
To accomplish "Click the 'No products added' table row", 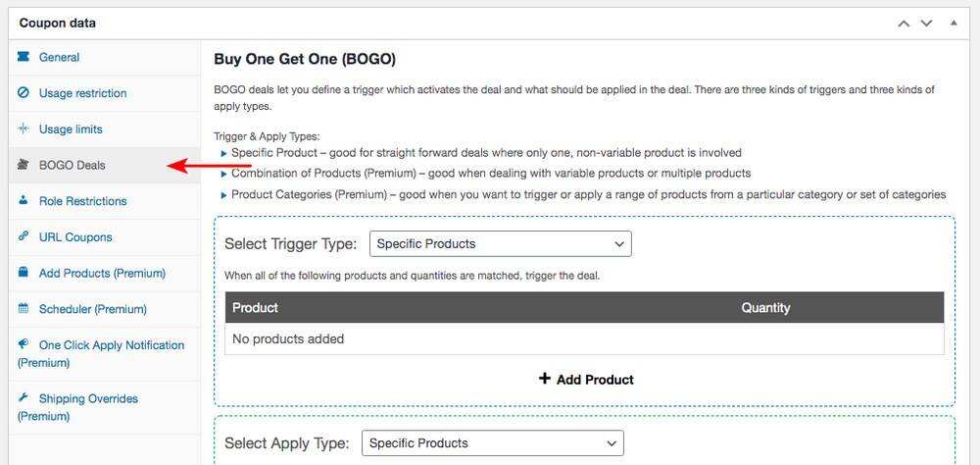I will [x=584, y=338].
